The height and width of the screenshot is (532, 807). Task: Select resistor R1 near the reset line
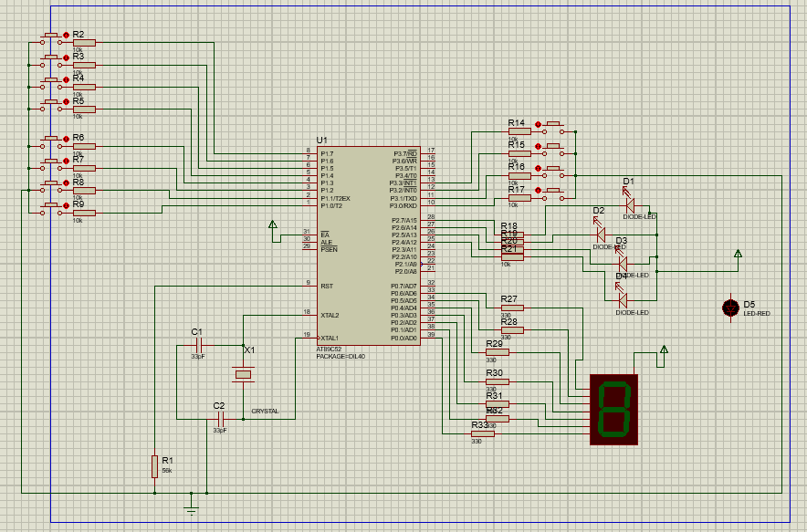point(154,466)
